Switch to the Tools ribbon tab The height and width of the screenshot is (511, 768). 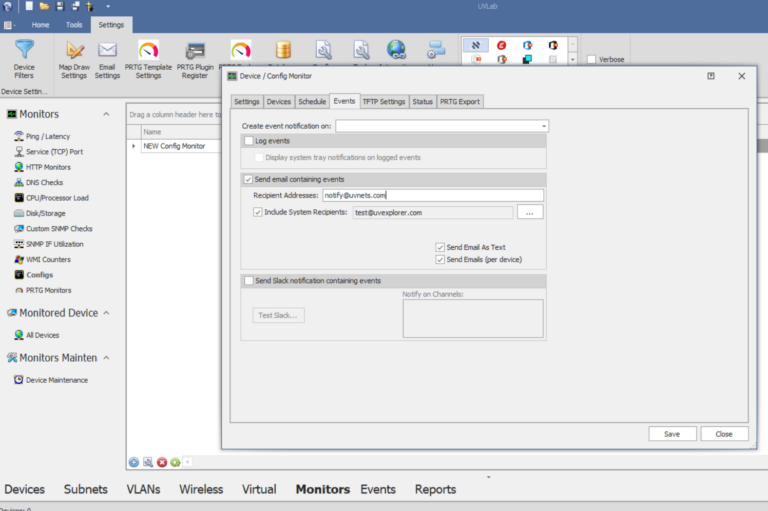[x=74, y=25]
